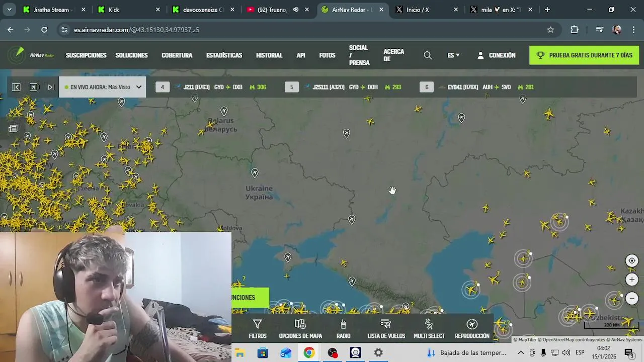The height and width of the screenshot is (362, 644).
Task: Click the AirNav Radar logo
Action: pos(31,55)
